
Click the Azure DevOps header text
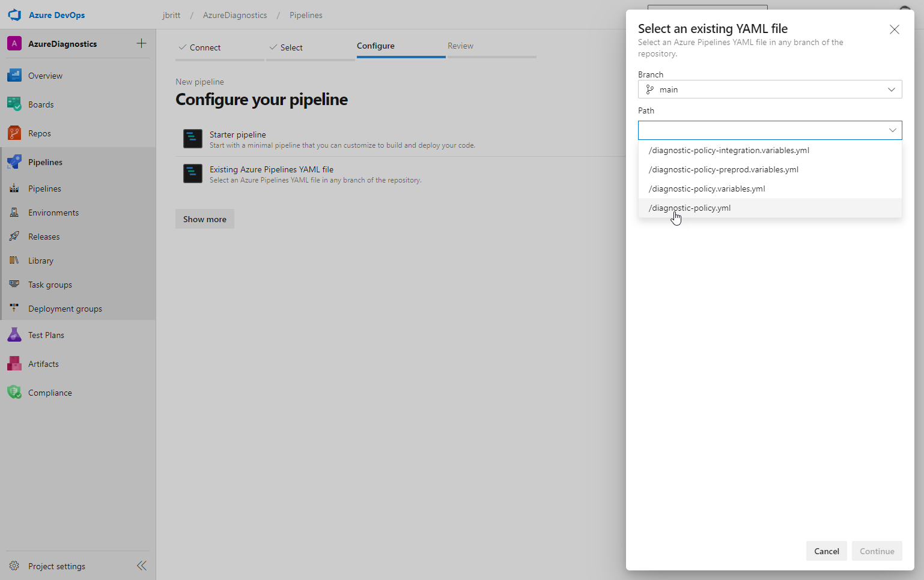tap(57, 15)
